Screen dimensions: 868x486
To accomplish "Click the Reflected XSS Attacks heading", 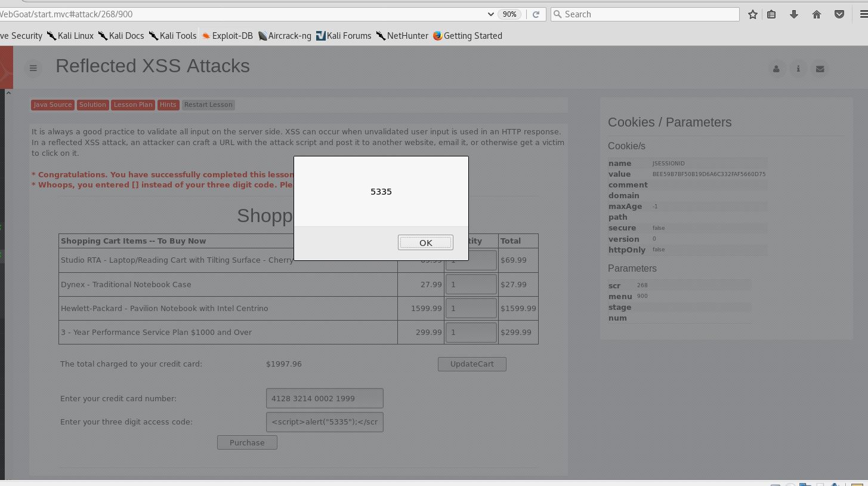I will (153, 66).
